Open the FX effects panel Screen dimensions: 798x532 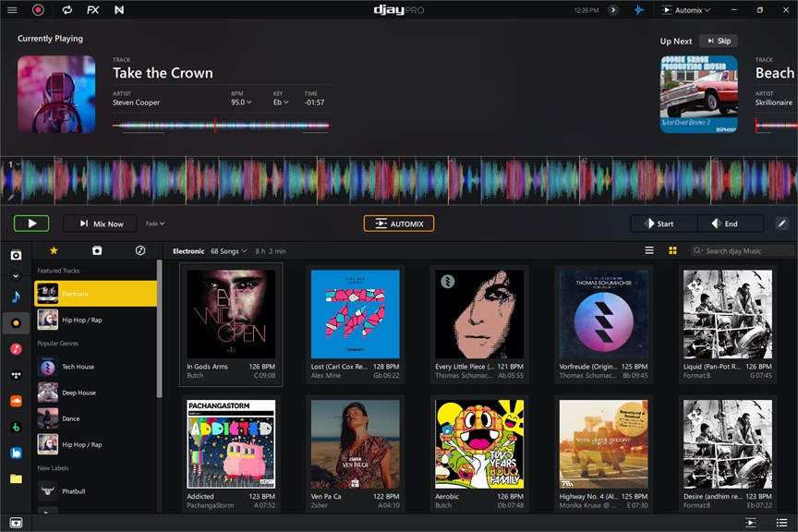click(92, 9)
